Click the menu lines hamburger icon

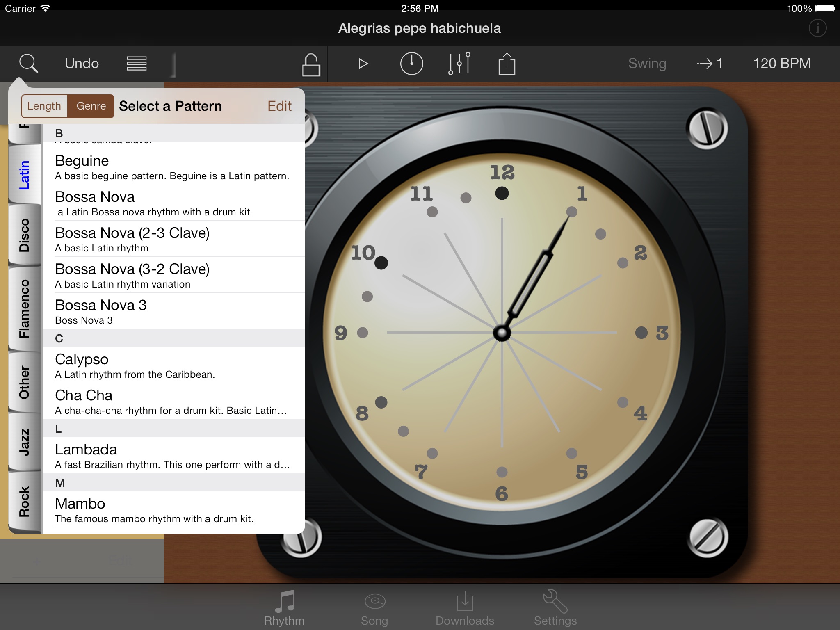[x=137, y=64]
